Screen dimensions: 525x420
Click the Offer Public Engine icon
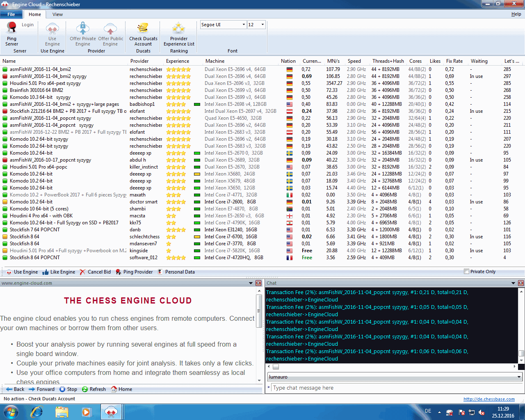pyautogui.click(x=110, y=34)
